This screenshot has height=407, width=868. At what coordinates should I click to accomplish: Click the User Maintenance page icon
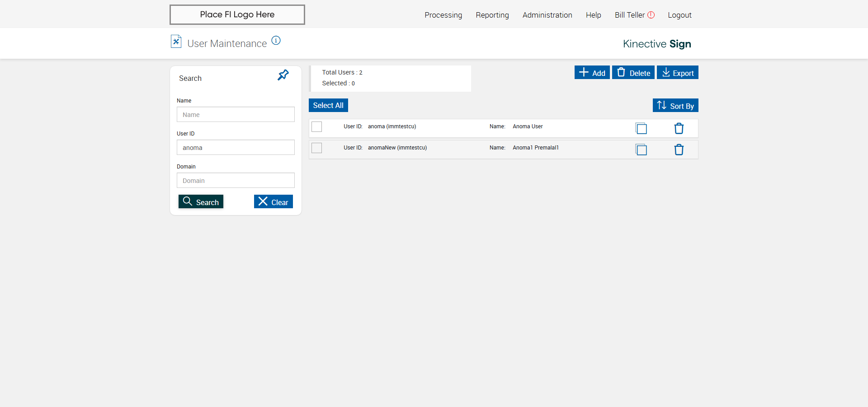[176, 42]
